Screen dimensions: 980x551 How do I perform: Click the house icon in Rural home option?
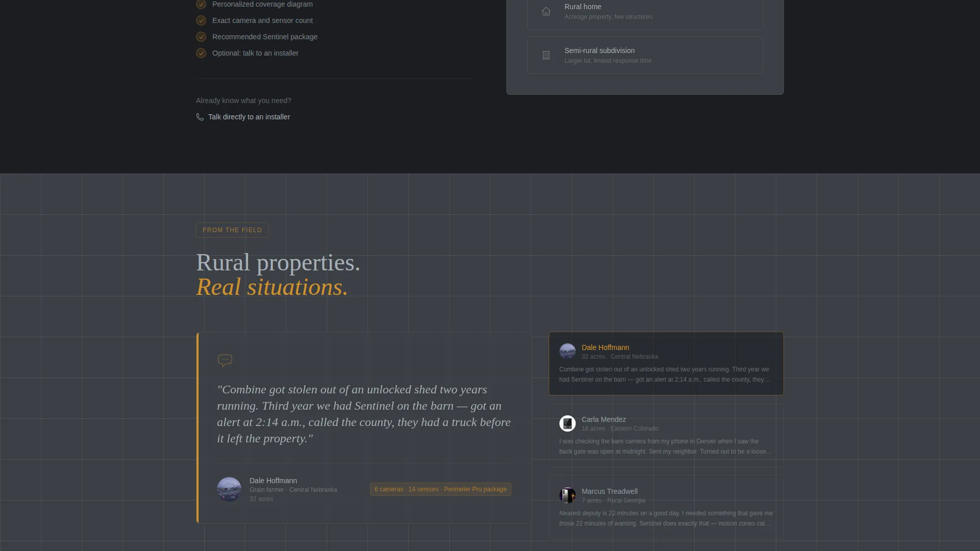(546, 11)
